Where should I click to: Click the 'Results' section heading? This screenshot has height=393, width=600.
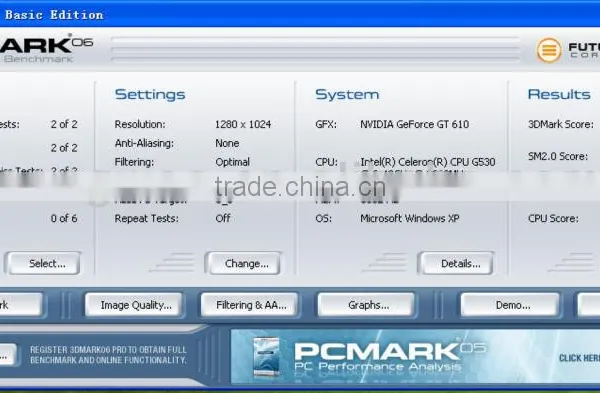[x=559, y=94]
